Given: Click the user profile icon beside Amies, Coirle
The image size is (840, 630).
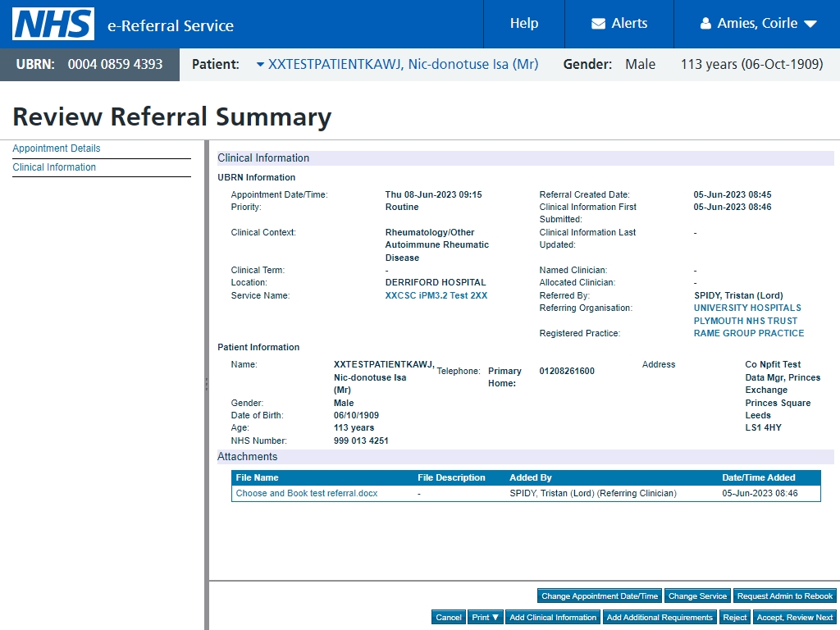Looking at the screenshot, I should click(705, 24).
